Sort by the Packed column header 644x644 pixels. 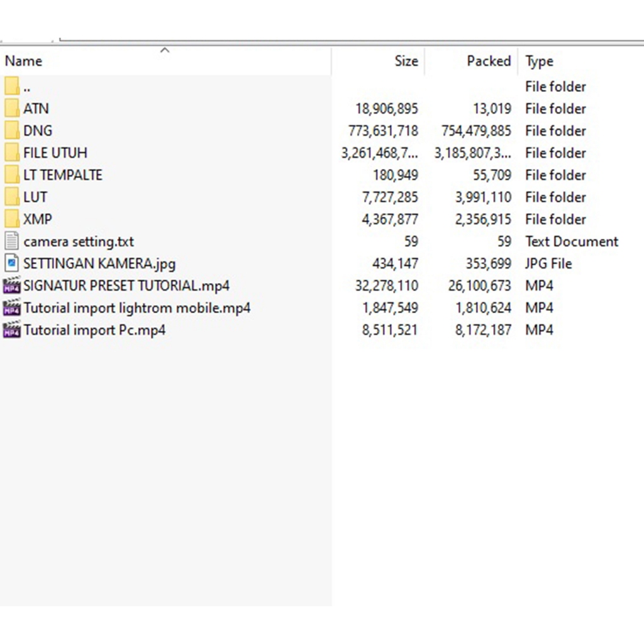tap(488, 61)
